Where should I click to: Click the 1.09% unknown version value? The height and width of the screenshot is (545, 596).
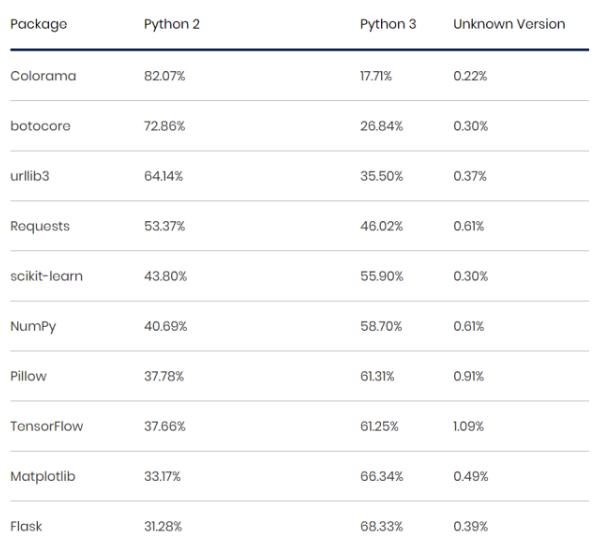tap(469, 426)
